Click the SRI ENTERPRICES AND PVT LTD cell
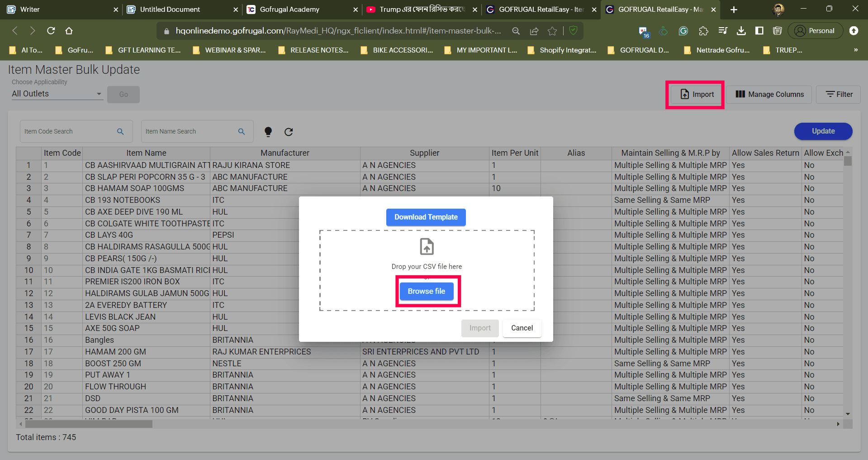 click(x=425, y=352)
